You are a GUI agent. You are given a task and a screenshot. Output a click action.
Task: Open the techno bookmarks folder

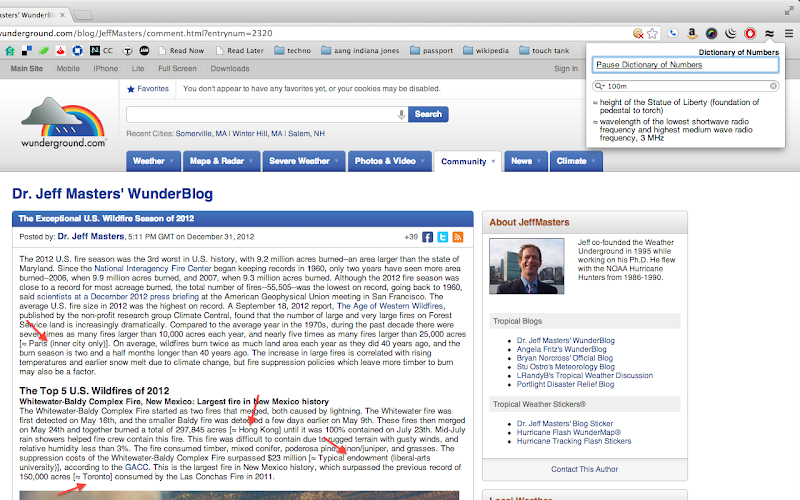click(293, 51)
